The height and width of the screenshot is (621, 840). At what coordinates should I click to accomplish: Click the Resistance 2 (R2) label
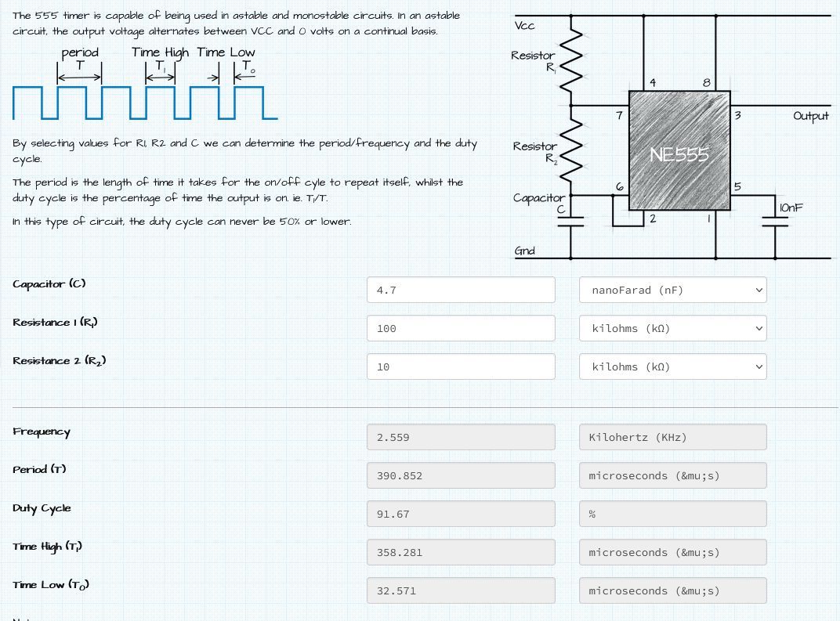(60, 361)
